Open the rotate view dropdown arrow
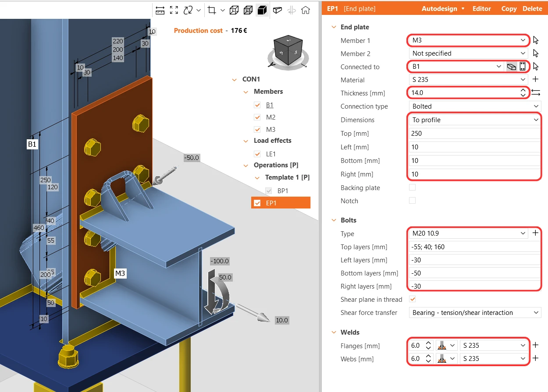This screenshot has width=548, height=392. click(199, 10)
